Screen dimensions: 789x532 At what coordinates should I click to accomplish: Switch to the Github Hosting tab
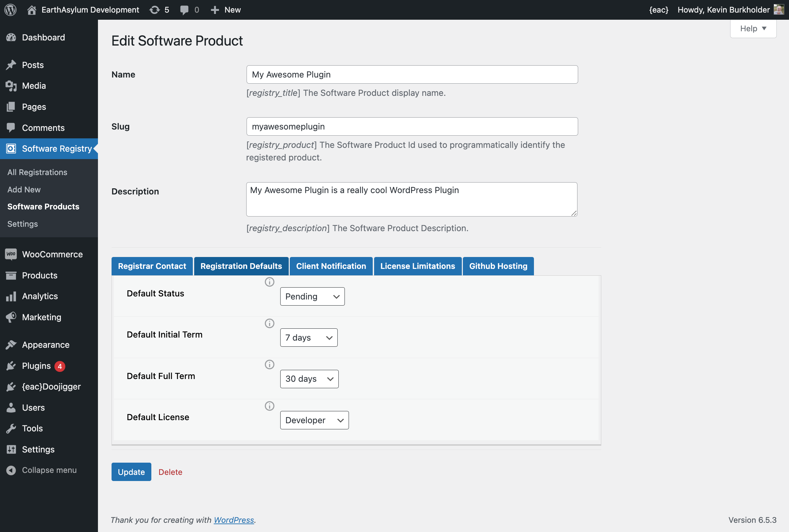point(499,266)
